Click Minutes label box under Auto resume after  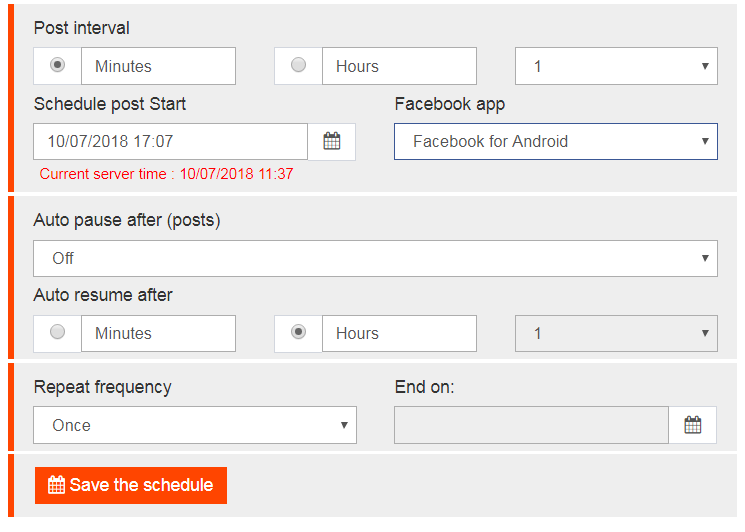coord(158,333)
